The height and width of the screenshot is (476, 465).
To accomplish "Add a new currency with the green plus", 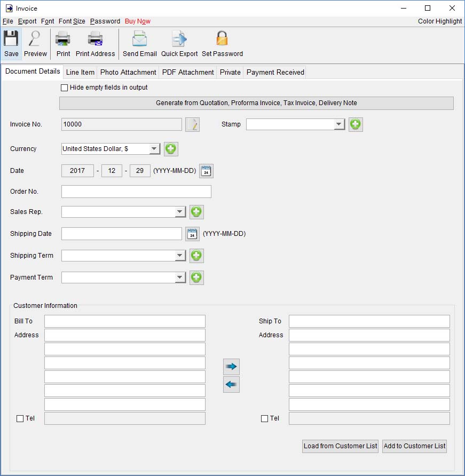I will click(171, 149).
